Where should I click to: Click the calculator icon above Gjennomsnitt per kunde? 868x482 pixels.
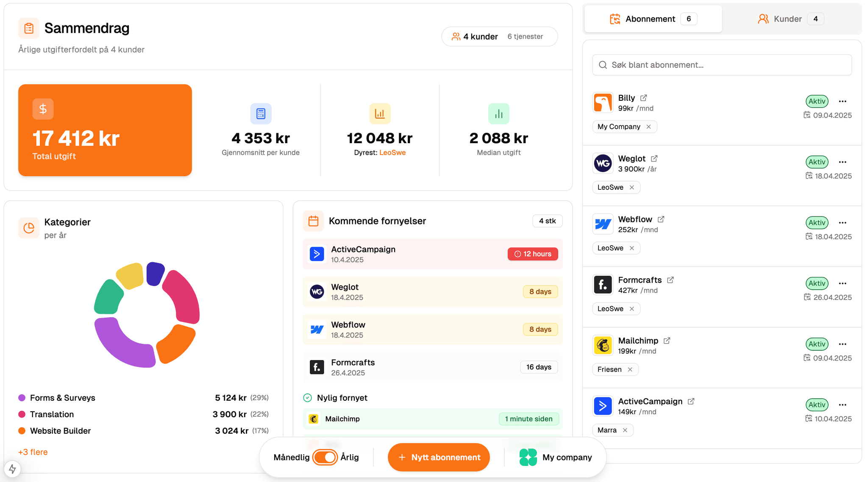pos(261,114)
